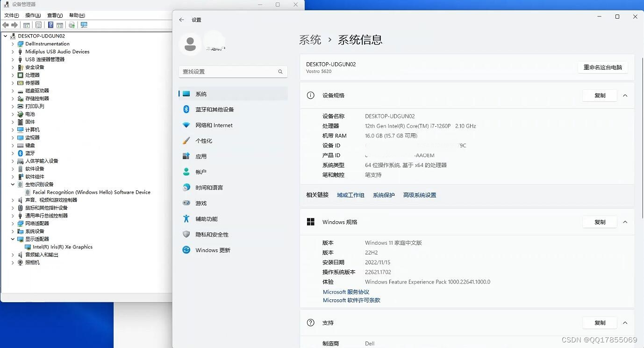Open the Properties sheet icon in Device Manager toolbar

coord(38,25)
